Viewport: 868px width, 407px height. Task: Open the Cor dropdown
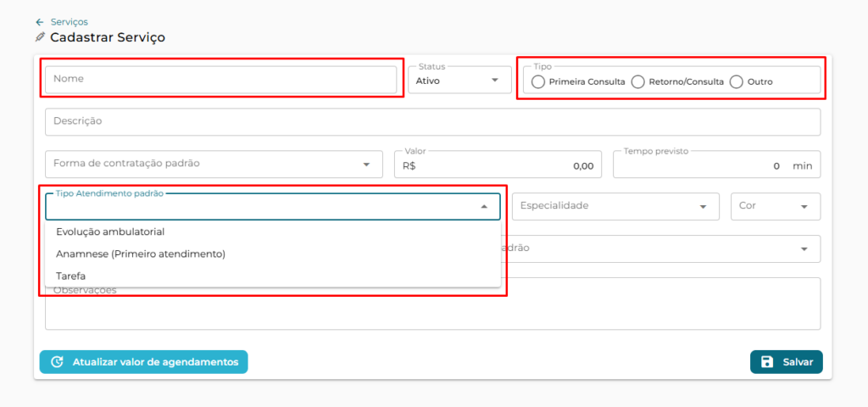(776, 206)
